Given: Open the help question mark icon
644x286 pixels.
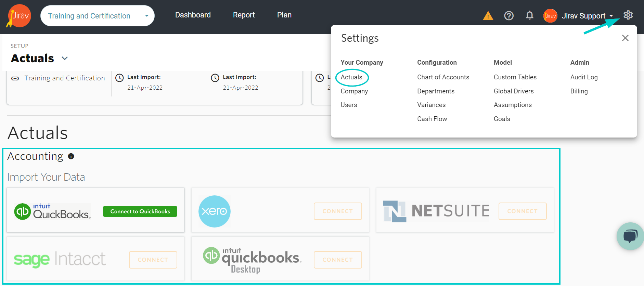Looking at the screenshot, I should point(509,16).
